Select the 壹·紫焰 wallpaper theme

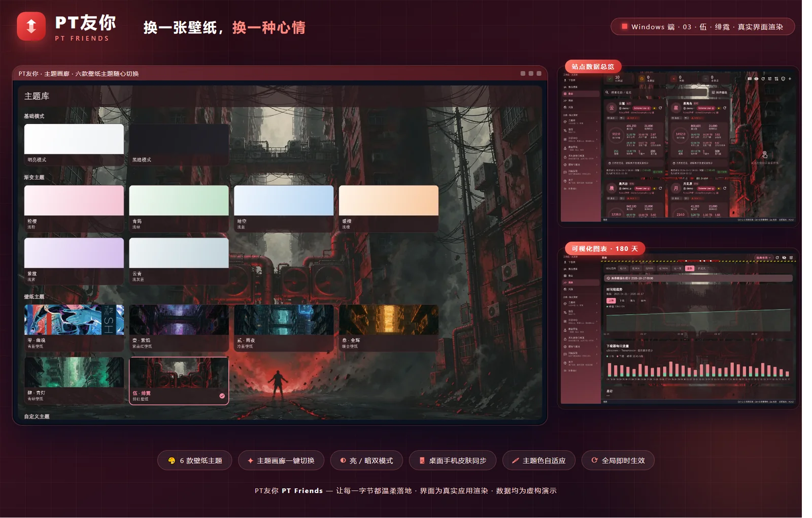(179, 328)
